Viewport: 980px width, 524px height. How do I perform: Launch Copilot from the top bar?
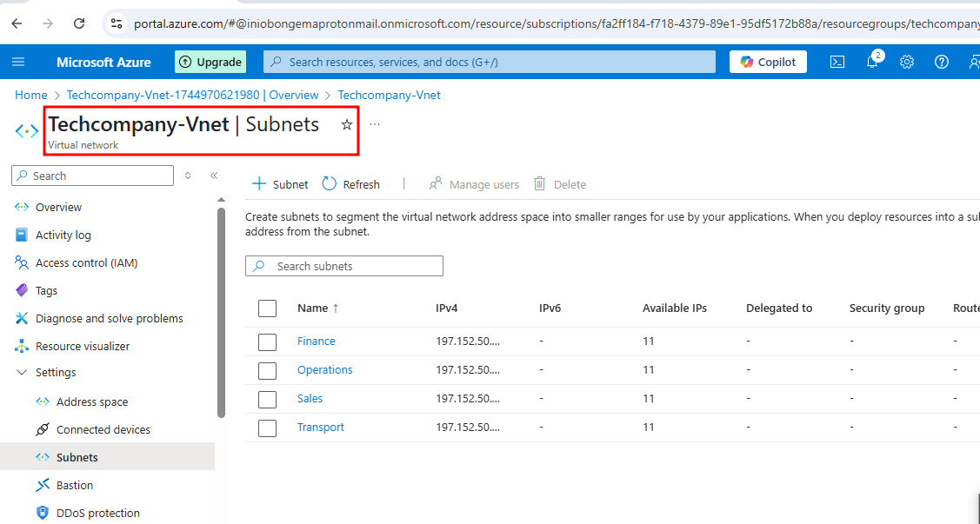click(x=768, y=62)
